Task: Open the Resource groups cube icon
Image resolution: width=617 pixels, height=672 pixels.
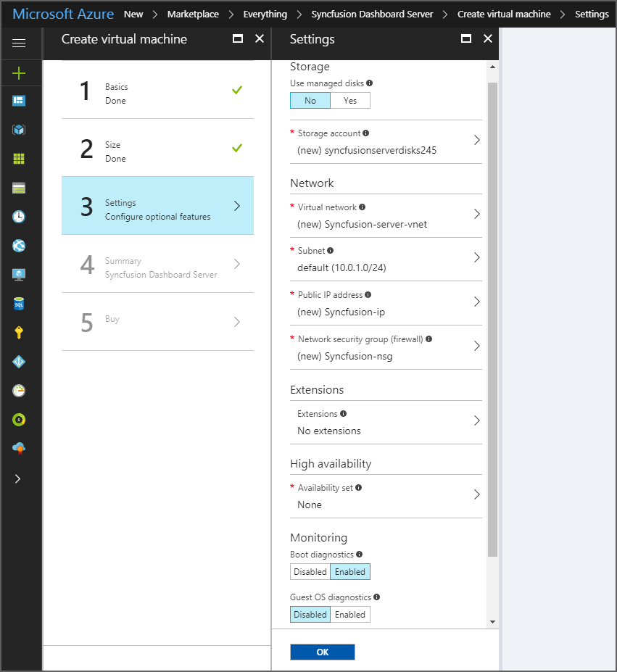Action: pos(19,130)
